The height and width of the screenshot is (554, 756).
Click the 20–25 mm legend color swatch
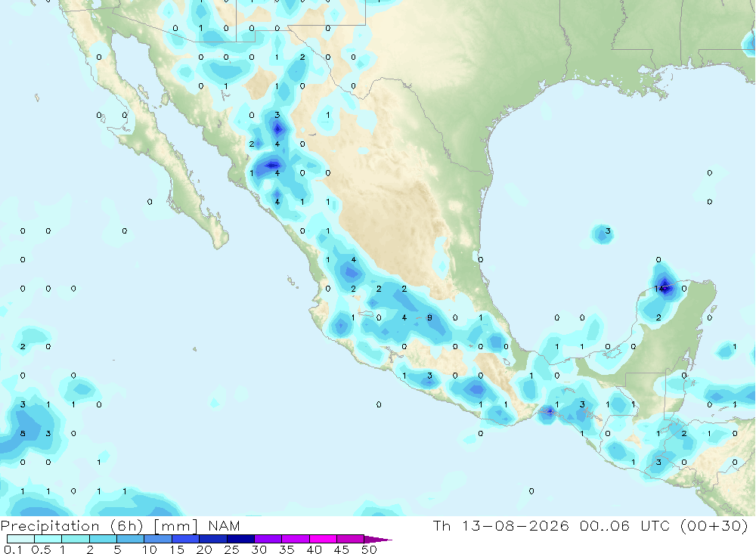tap(213, 539)
